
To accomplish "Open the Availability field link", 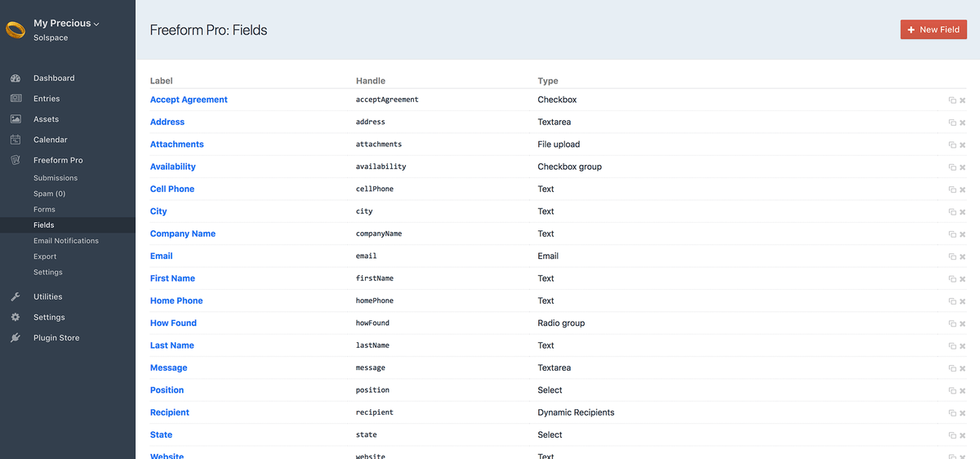I will pyautogui.click(x=173, y=167).
